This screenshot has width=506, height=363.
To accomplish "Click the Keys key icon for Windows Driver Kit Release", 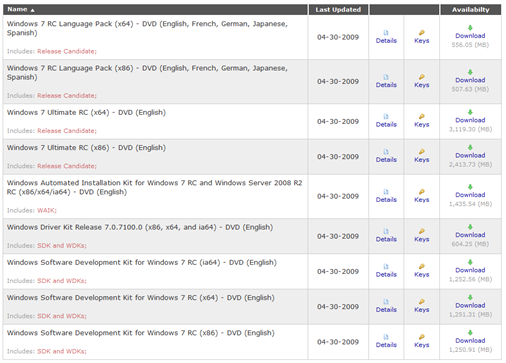I will tap(422, 231).
